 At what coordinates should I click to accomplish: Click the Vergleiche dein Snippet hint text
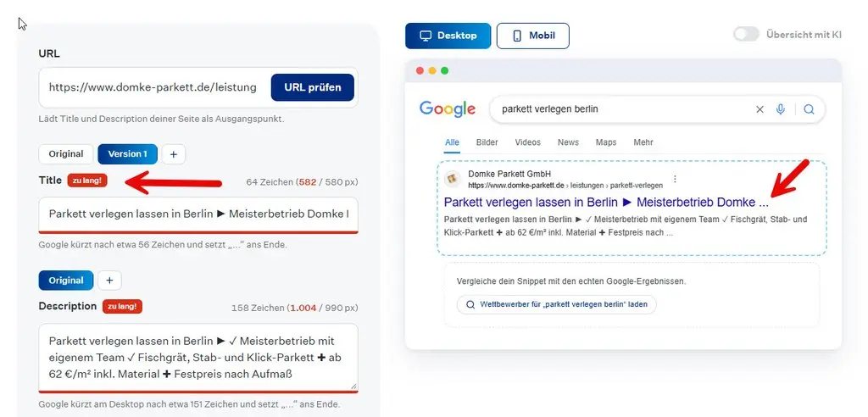point(571,281)
